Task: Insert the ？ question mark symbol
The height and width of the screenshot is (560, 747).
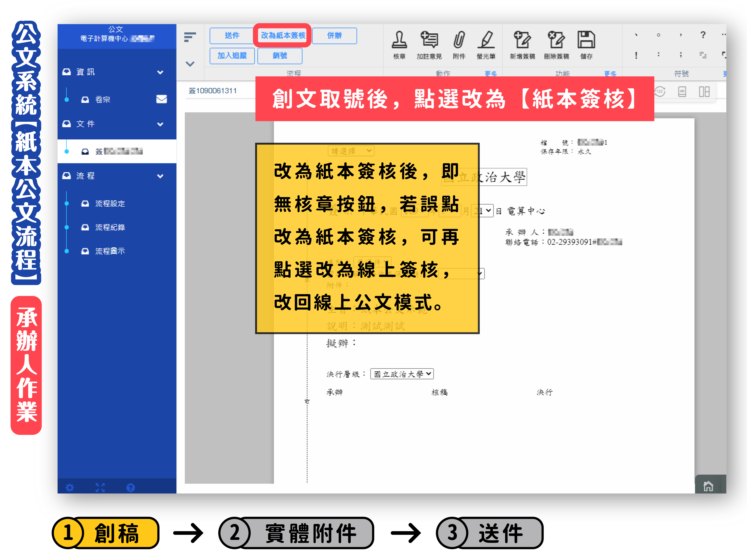Action: point(703,35)
